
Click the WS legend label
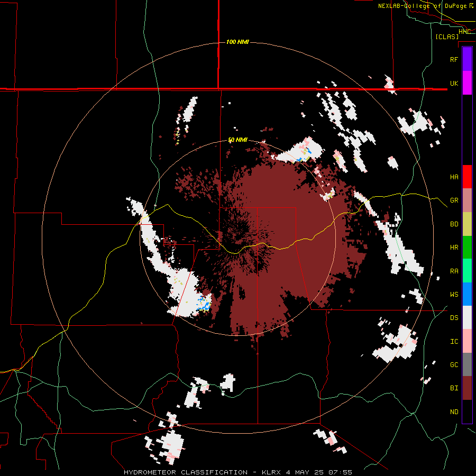454,295
